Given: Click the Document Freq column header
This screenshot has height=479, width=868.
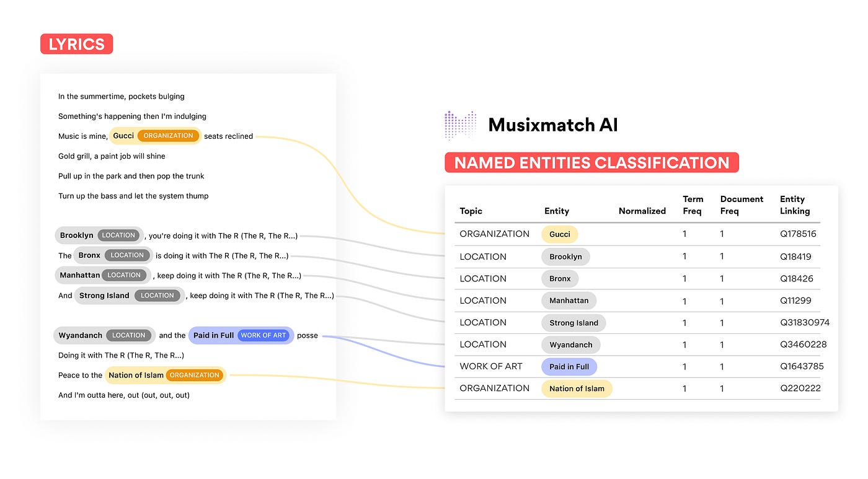Looking at the screenshot, I should pyautogui.click(x=742, y=205).
